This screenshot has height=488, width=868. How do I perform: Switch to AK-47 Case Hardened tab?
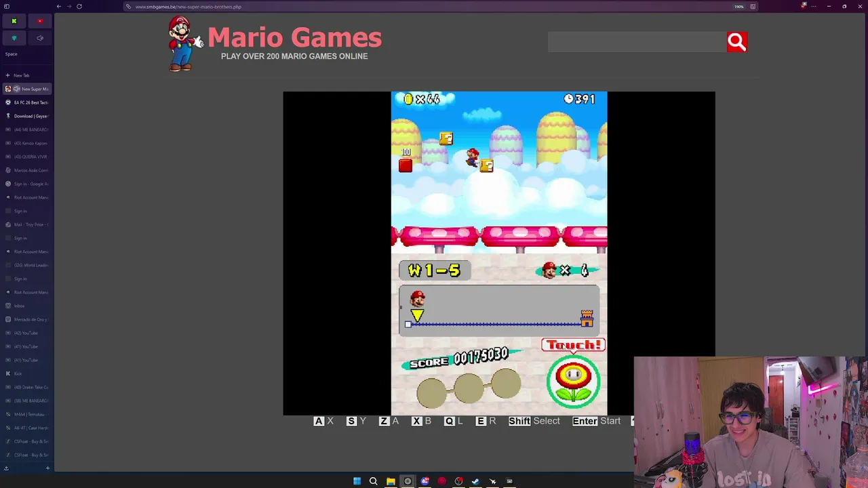(26, 428)
